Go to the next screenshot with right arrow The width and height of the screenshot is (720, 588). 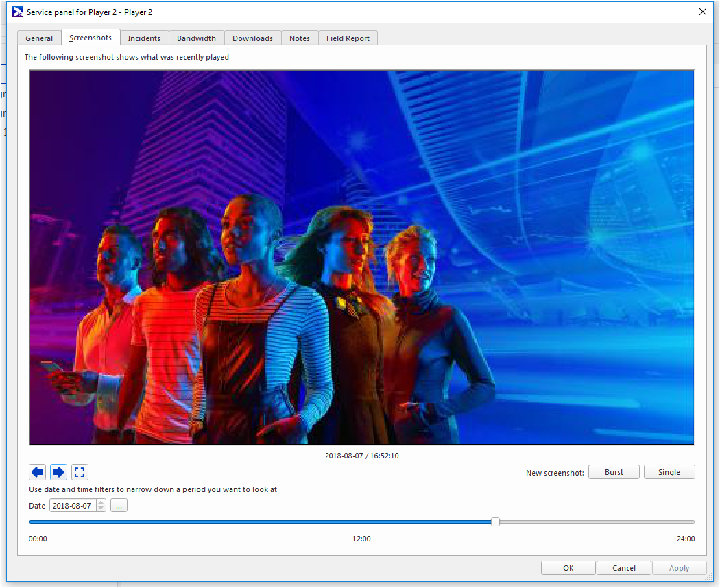pyautogui.click(x=59, y=472)
